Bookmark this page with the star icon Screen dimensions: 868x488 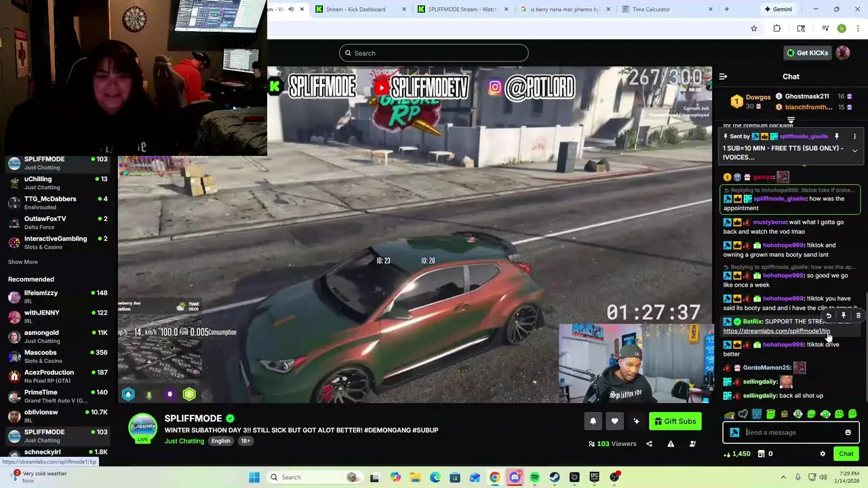click(x=753, y=28)
